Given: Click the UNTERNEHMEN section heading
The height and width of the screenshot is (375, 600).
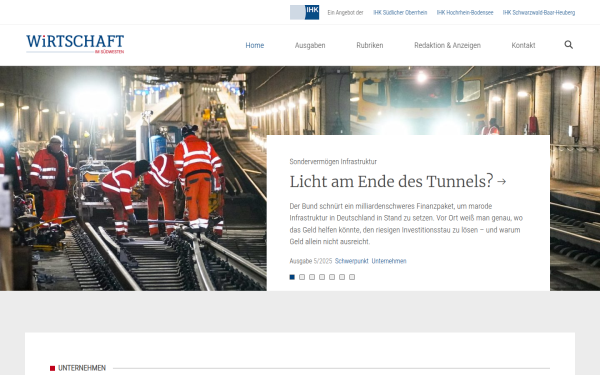Looking at the screenshot, I should click(x=82, y=368).
